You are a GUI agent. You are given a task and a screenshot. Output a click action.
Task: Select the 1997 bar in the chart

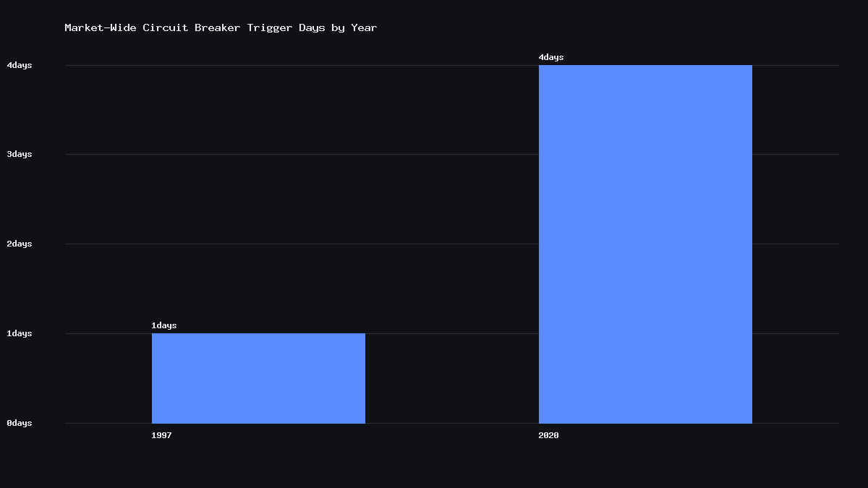(x=258, y=378)
